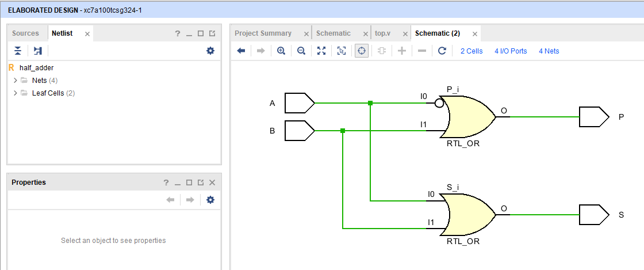Switch to the Sources tab
This screenshot has height=270, width=644.
25,33
